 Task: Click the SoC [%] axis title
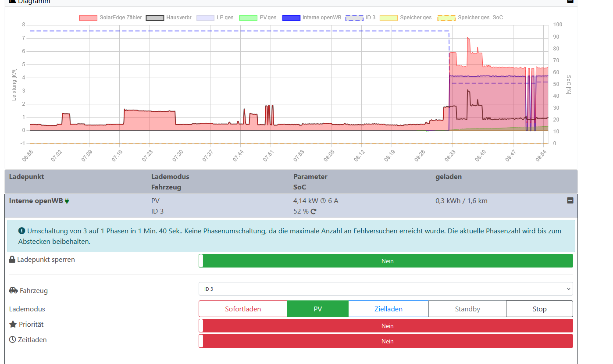click(569, 84)
